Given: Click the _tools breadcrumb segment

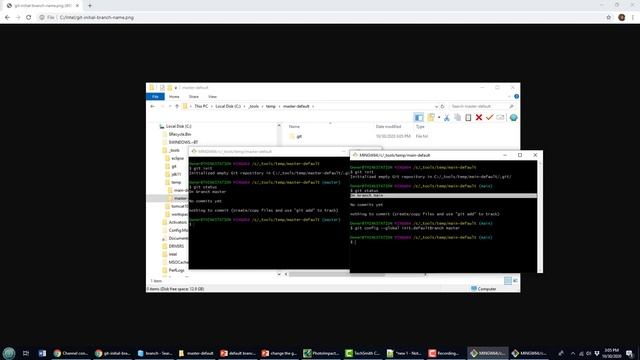Looking at the screenshot, I should pyautogui.click(x=253, y=107).
